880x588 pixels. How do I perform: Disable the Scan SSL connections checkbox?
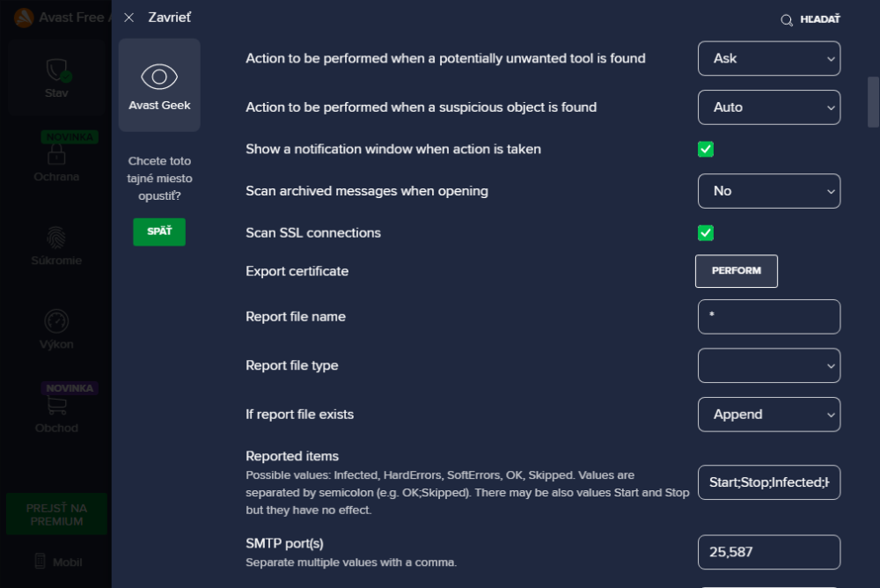706,233
